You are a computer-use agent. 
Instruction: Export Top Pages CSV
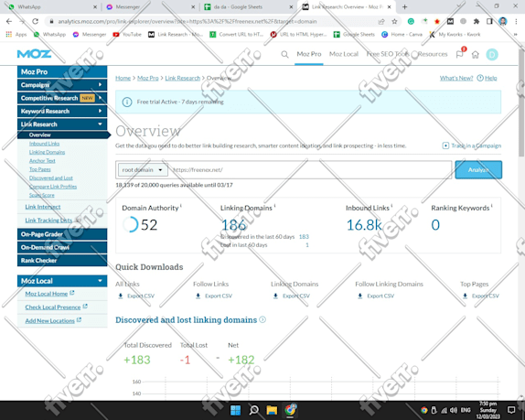coord(482,296)
